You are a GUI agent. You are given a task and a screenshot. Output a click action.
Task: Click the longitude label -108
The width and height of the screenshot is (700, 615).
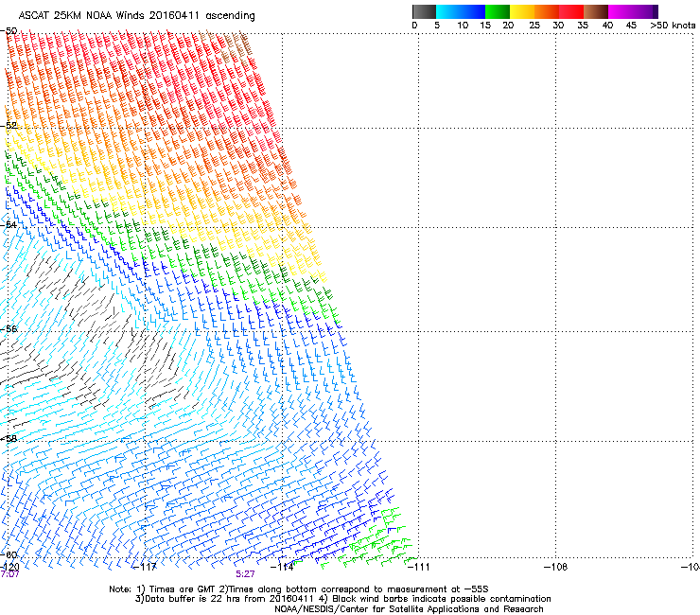pyautogui.click(x=555, y=567)
